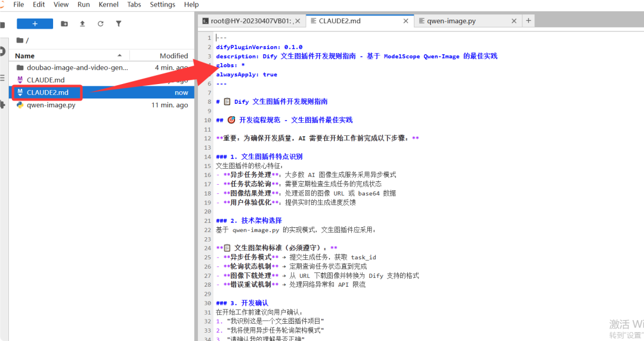Select the CLAUDE2.md file row
The width and height of the screenshot is (644, 341).
tap(101, 92)
